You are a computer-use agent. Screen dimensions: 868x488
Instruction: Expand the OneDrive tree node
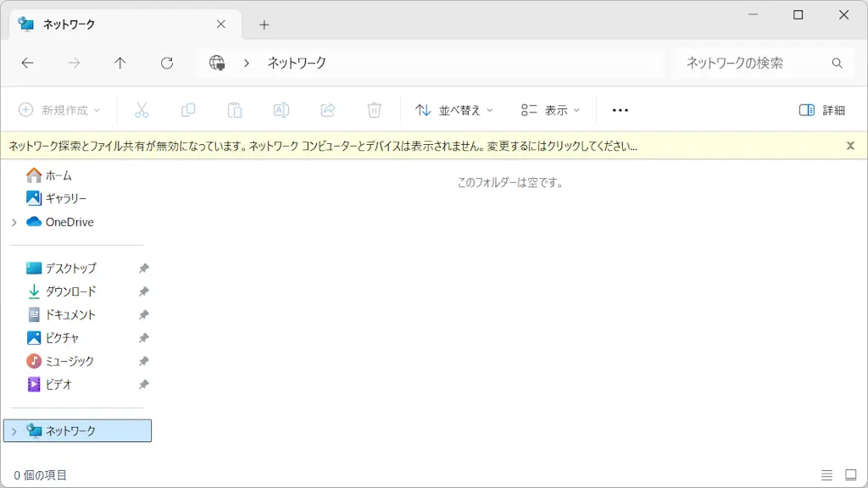[14, 222]
